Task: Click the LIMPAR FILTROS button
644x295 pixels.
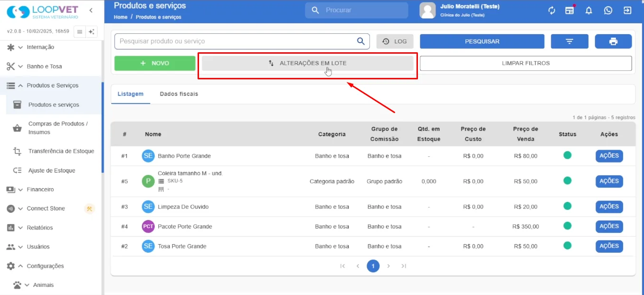Action: (526, 63)
